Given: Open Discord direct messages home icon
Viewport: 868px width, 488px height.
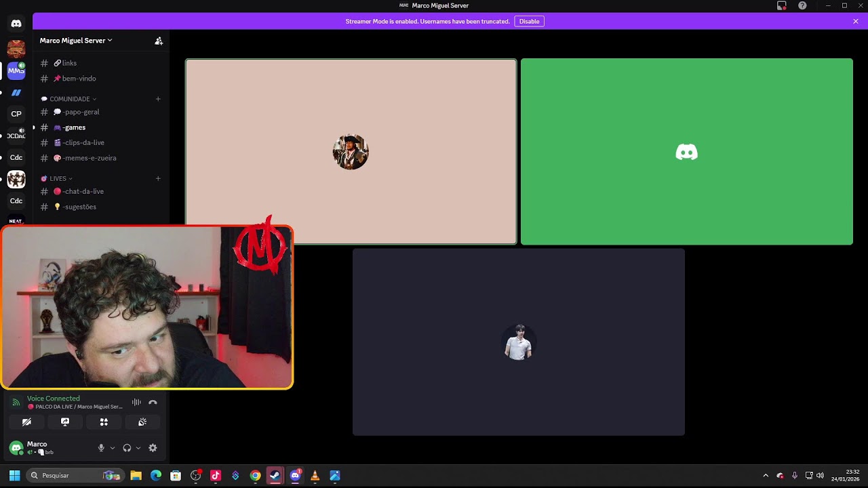Looking at the screenshot, I should click(x=16, y=24).
